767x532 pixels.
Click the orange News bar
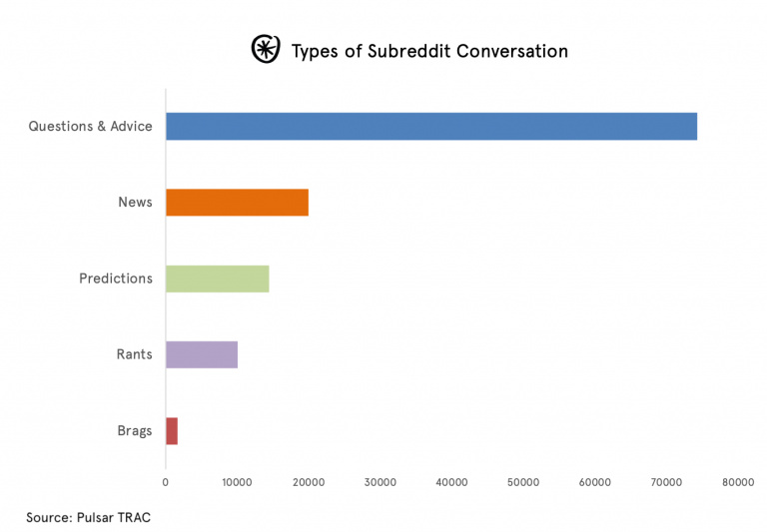237,203
